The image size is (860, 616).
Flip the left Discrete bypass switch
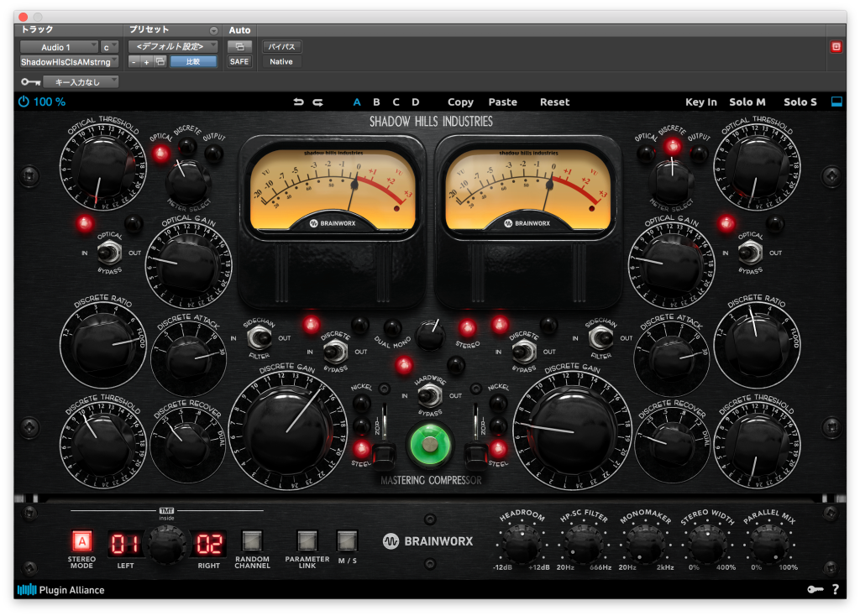335,352
